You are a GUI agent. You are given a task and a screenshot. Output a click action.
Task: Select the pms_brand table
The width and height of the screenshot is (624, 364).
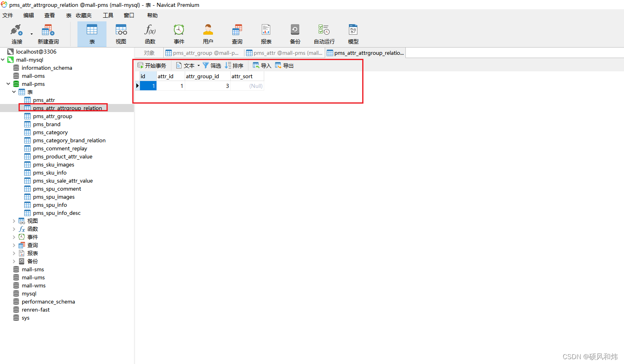[47, 124]
